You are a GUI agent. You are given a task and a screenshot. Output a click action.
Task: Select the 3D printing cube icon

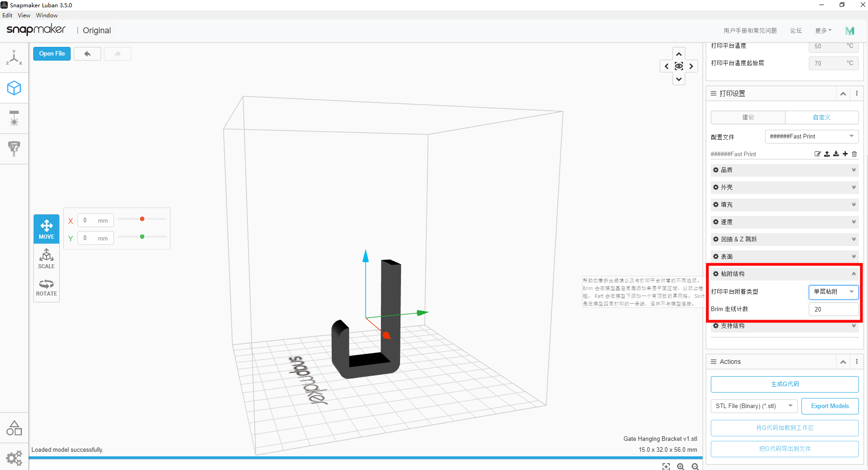(14, 88)
